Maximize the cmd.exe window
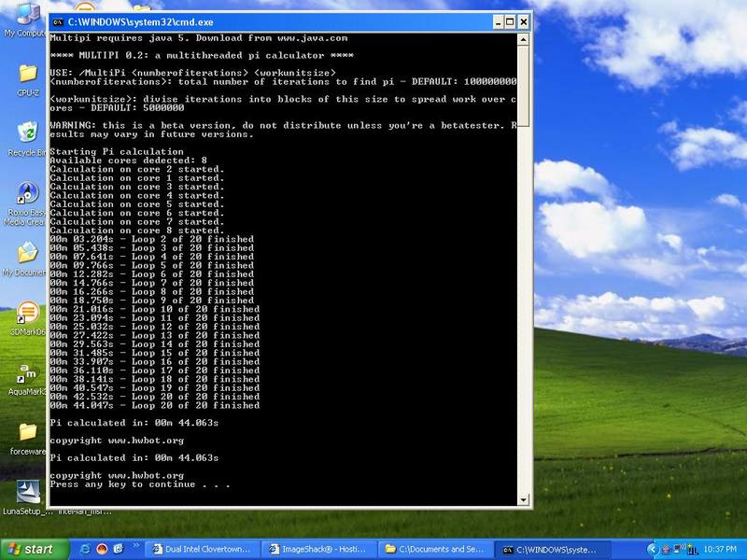The image size is (747, 560). (x=510, y=21)
